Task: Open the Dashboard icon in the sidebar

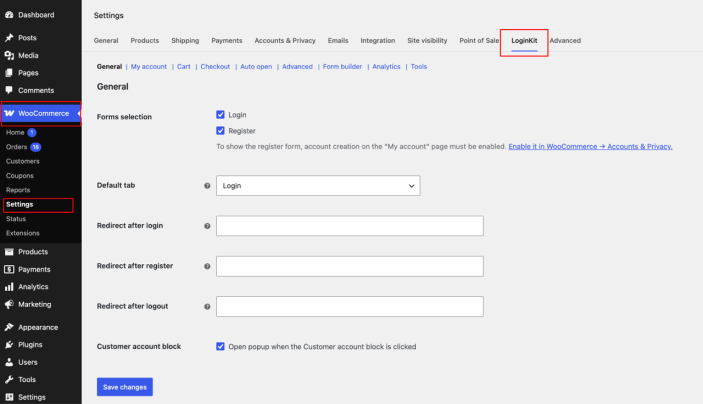Action: click(x=9, y=15)
